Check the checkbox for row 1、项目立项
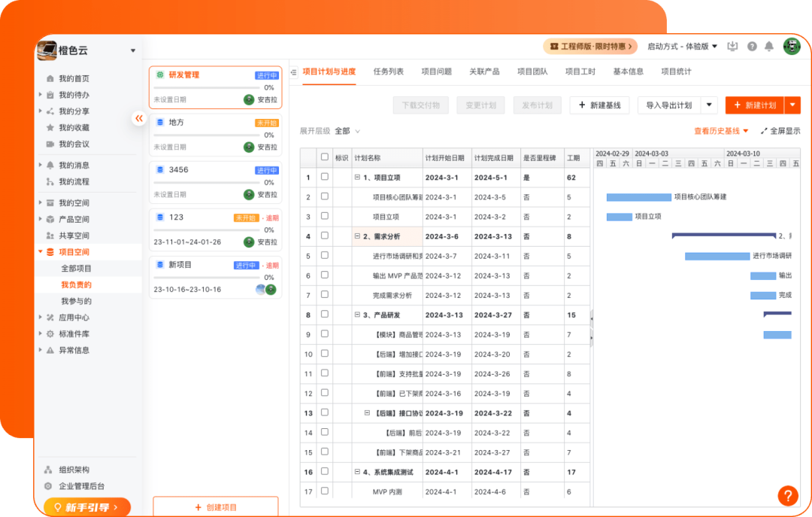 323,178
